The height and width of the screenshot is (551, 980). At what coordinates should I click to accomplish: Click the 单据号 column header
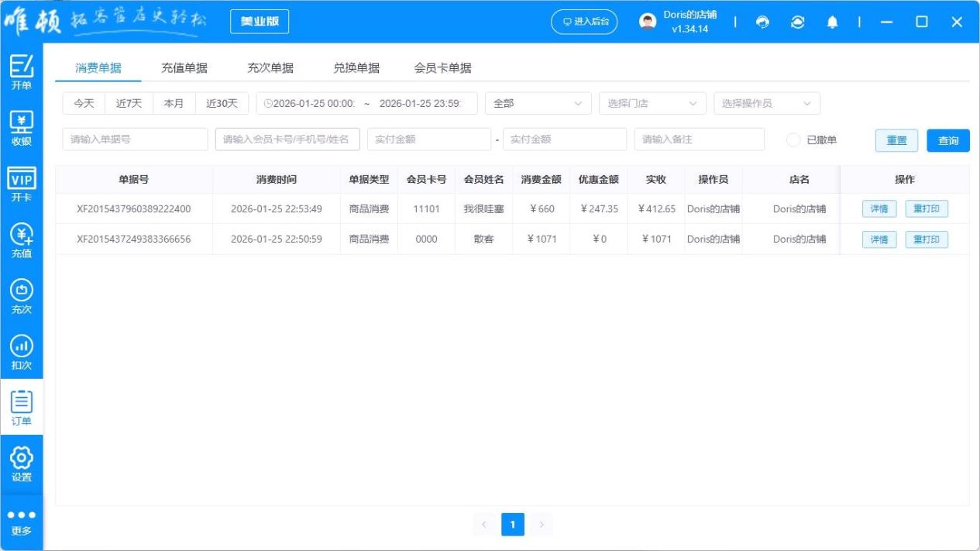point(134,179)
